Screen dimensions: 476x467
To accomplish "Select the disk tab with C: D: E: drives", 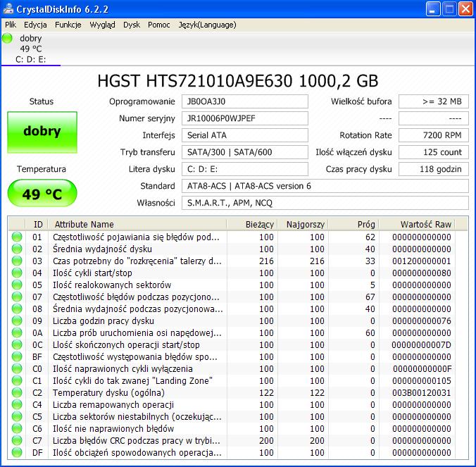I will pos(31,49).
